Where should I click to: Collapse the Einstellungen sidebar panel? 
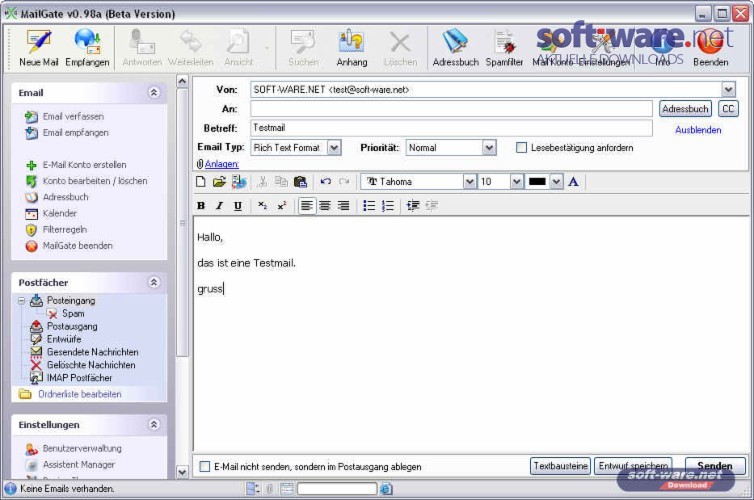154,425
